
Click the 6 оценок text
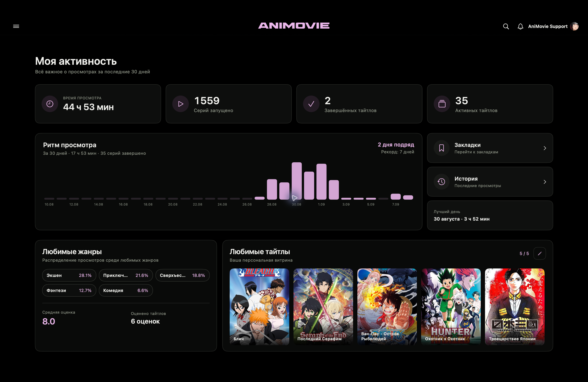[145, 321]
